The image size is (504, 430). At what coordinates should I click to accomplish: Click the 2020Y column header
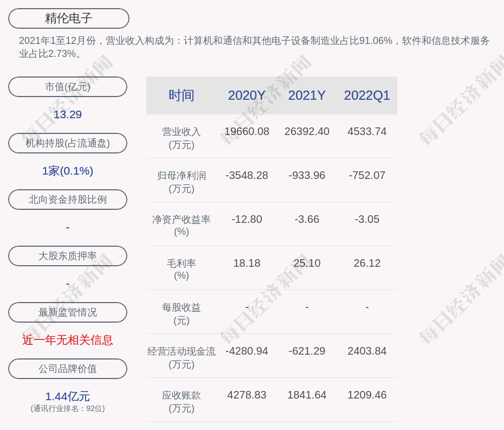pyautogui.click(x=247, y=95)
